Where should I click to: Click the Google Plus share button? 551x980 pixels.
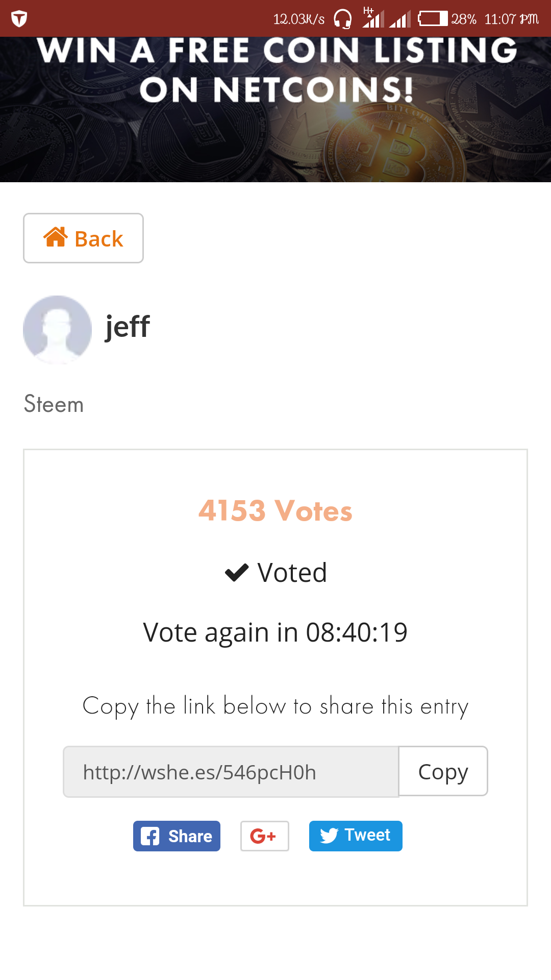[264, 836]
